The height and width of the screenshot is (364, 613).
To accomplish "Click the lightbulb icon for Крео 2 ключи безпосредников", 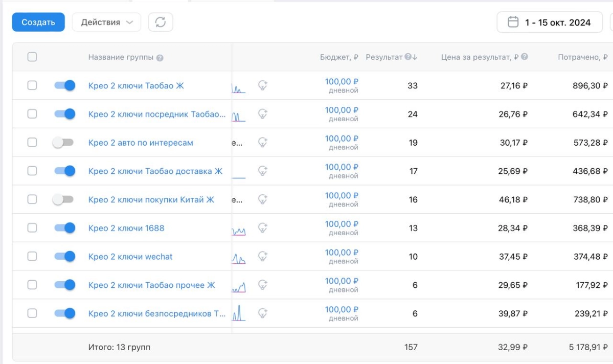I will (x=263, y=313).
